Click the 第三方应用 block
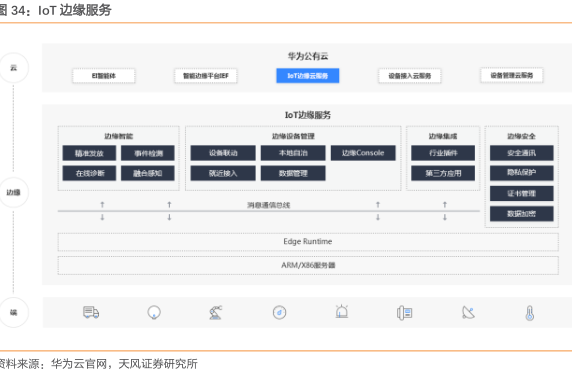The image size is (572, 373). click(x=443, y=173)
